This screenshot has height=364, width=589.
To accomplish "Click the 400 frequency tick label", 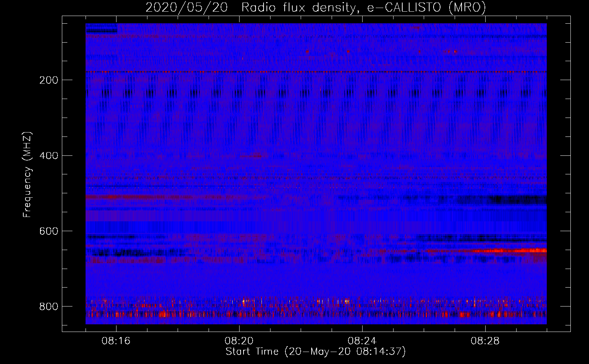I will pyautogui.click(x=49, y=156).
